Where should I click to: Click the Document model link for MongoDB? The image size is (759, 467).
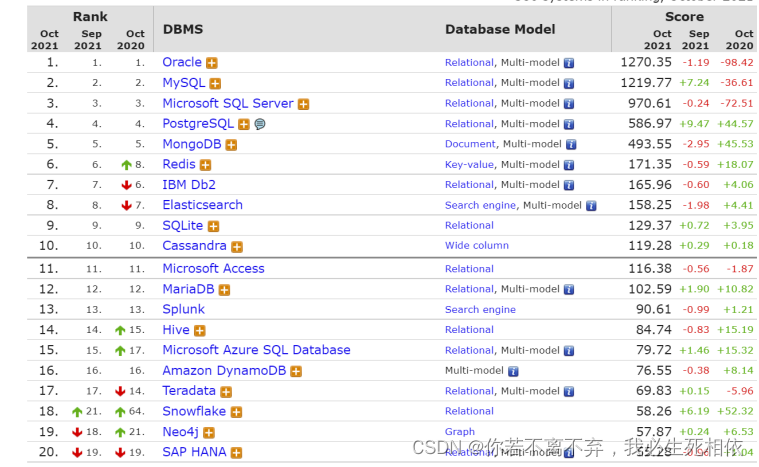coord(470,144)
